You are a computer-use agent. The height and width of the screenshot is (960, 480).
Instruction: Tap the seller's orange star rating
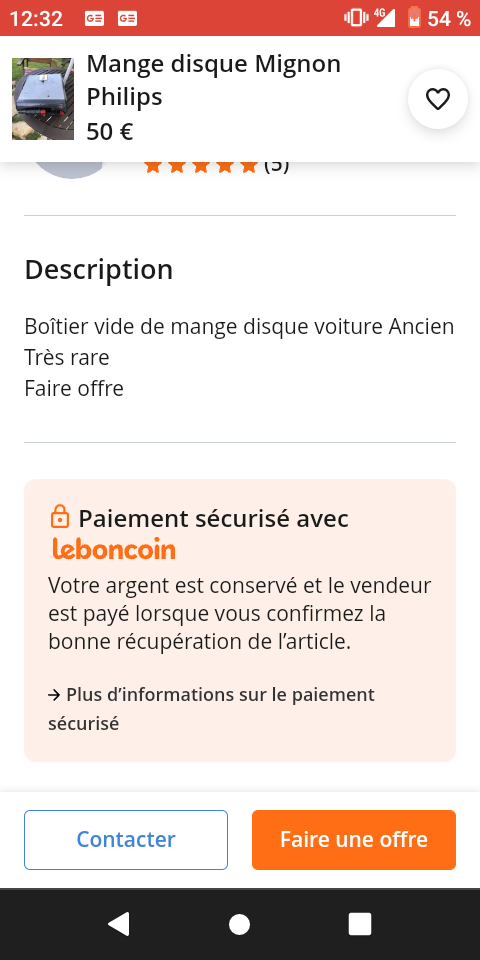click(201, 166)
